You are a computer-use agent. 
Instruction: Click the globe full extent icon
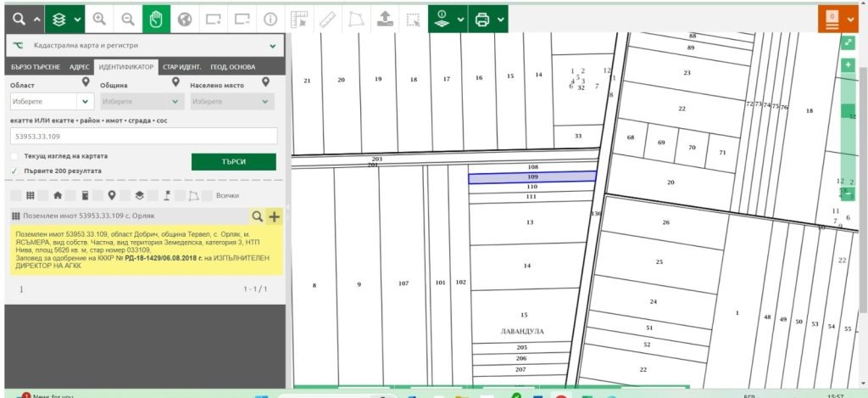click(184, 18)
